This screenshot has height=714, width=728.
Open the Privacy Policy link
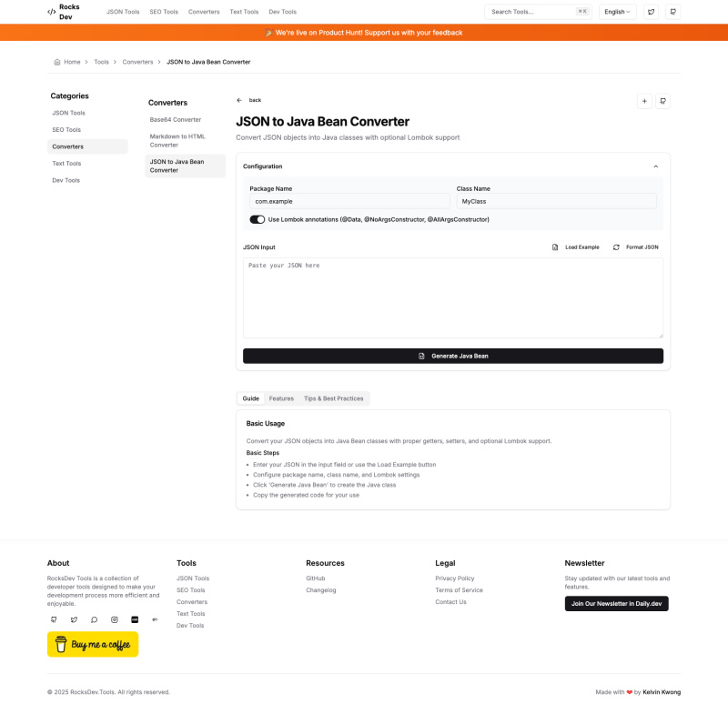[454, 578]
